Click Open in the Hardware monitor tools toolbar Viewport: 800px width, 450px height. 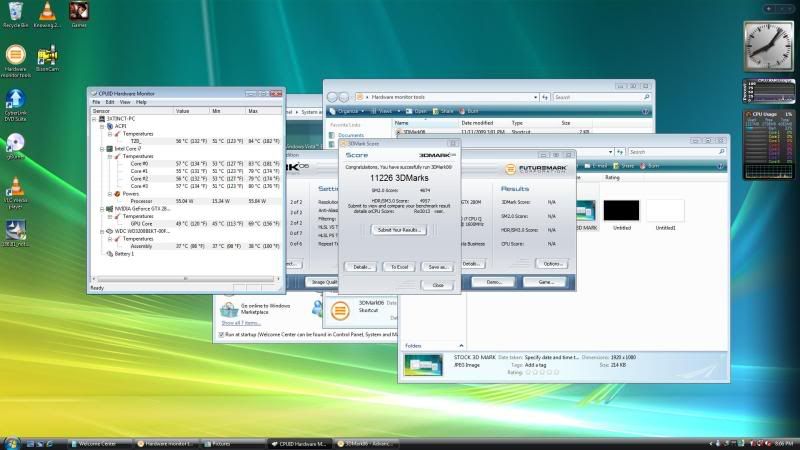(416, 111)
